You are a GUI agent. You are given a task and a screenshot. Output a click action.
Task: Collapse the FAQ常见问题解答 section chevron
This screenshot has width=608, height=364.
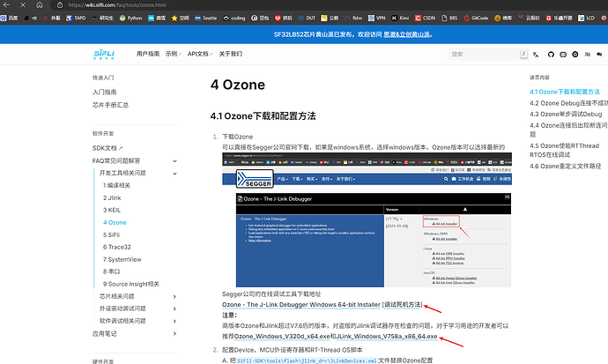(x=174, y=161)
